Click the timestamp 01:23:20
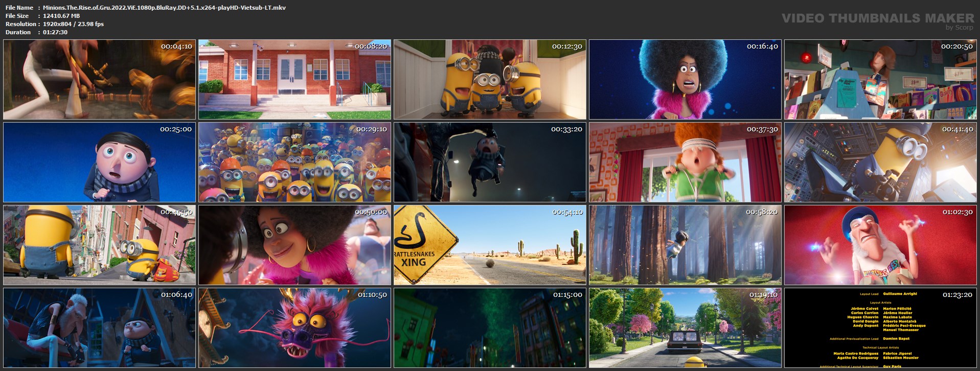 (958, 295)
